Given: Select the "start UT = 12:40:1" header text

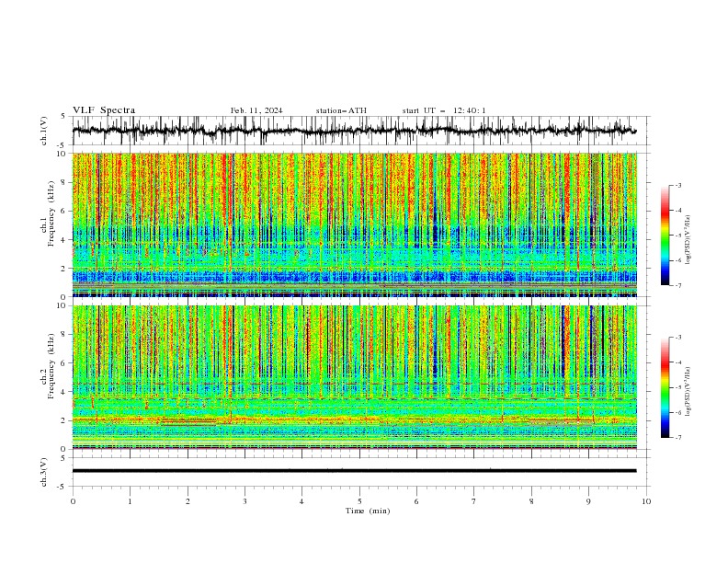Looking at the screenshot, I should [x=444, y=110].
